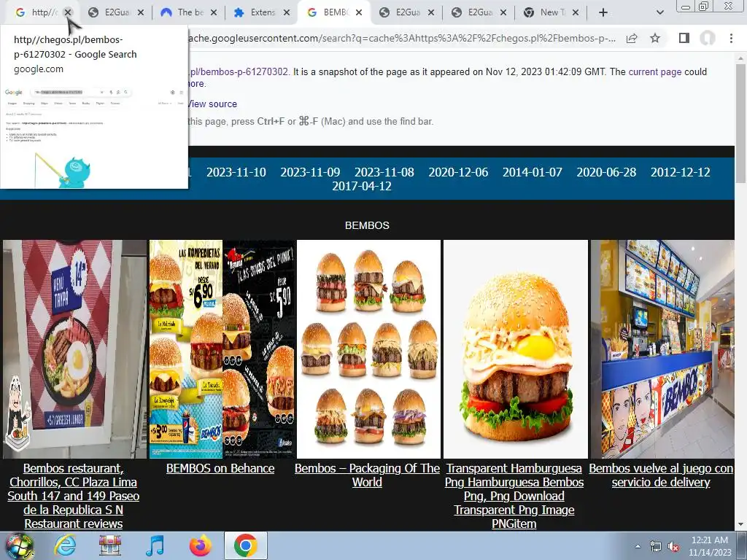
Task: Open the network tray icon
Action: click(656, 546)
